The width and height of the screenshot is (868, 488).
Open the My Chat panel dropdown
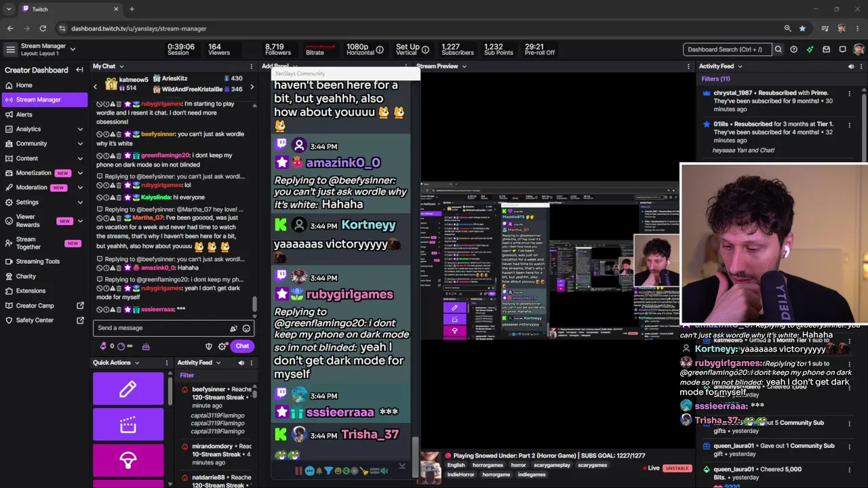(121, 66)
